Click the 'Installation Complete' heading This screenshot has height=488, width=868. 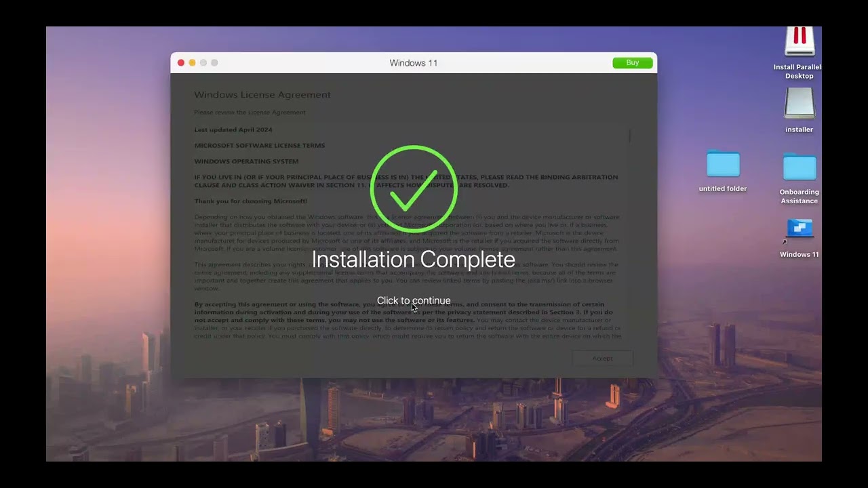(414, 260)
